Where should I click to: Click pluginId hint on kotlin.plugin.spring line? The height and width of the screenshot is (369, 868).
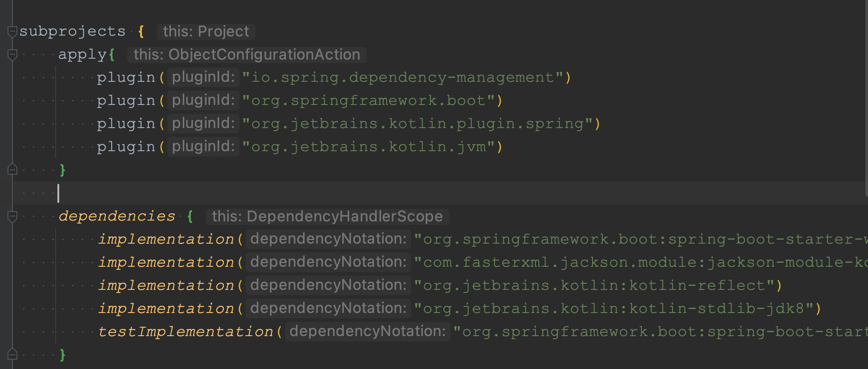[x=203, y=124]
